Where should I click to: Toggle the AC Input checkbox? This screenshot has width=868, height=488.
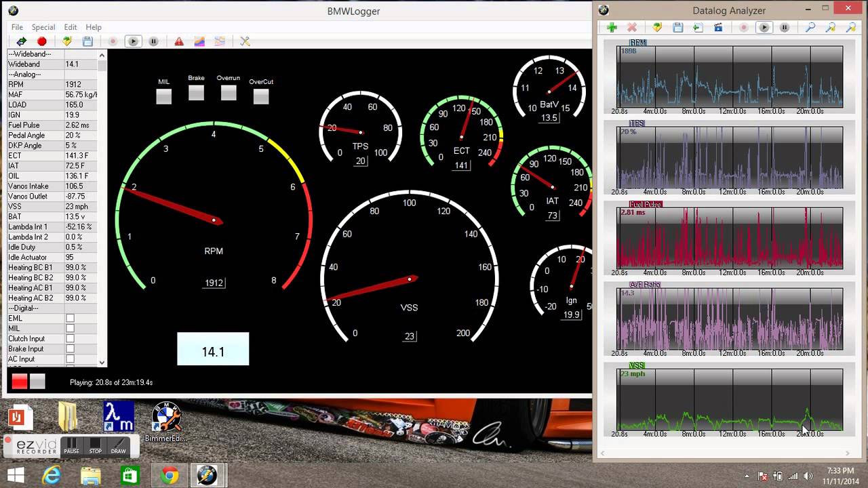point(70,359)
